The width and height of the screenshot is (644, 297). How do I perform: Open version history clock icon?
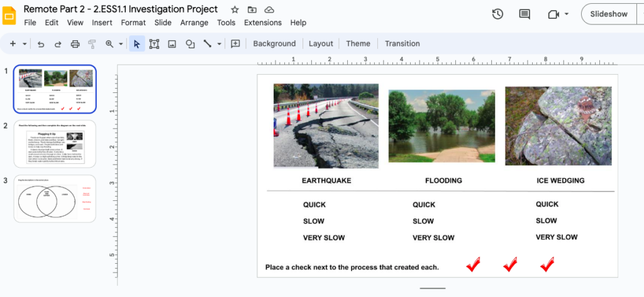(x=497, y=14)
